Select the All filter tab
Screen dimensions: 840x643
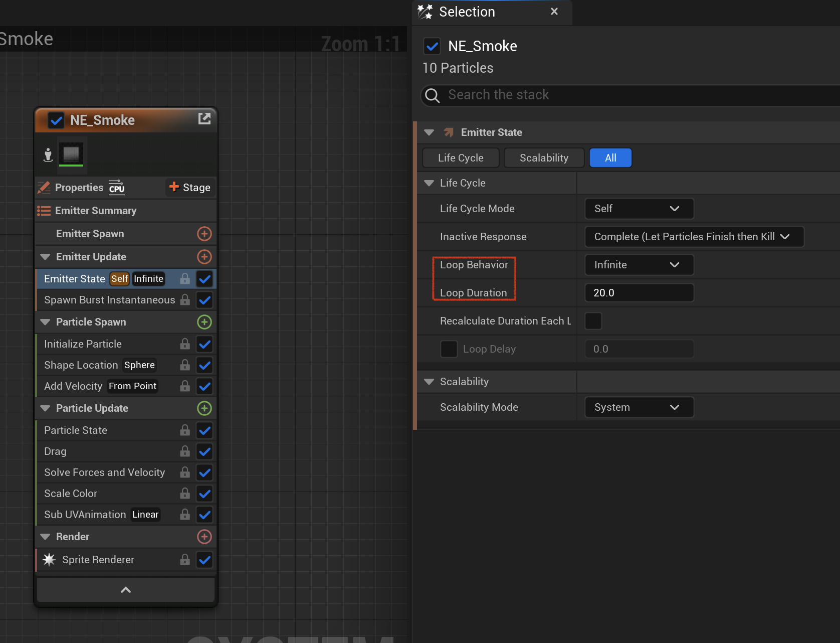point(610,158)
